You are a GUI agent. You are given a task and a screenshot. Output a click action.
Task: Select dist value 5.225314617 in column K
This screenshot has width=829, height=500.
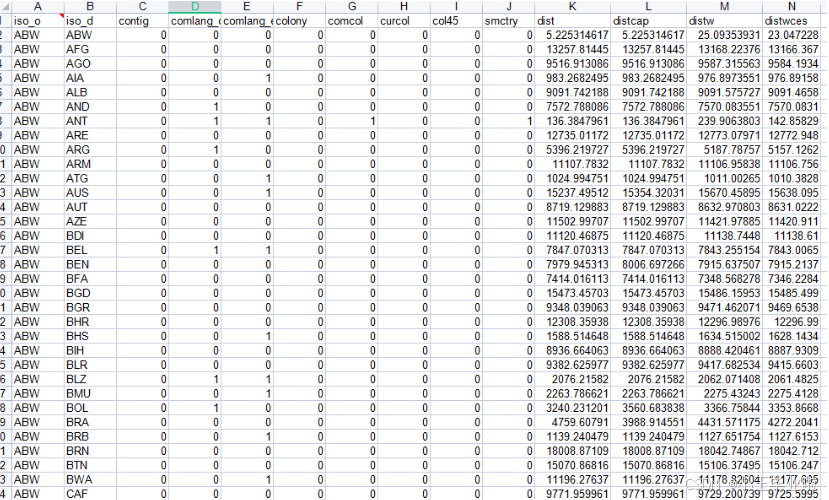[572, 35]
